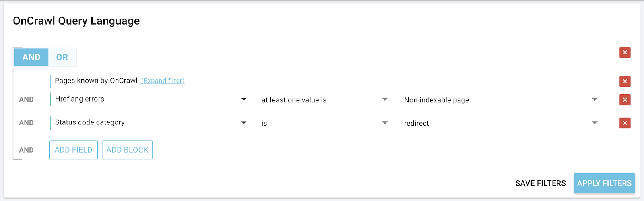
Task: Click APPLY FILTERS
Action: [604, 183]
